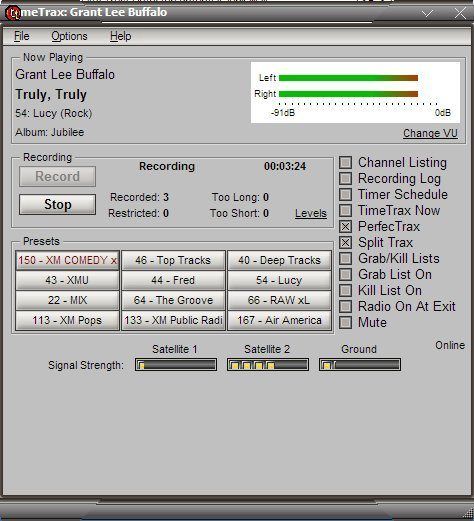
Task: Click the Stop recording button
Action: [x=57, y=204]
